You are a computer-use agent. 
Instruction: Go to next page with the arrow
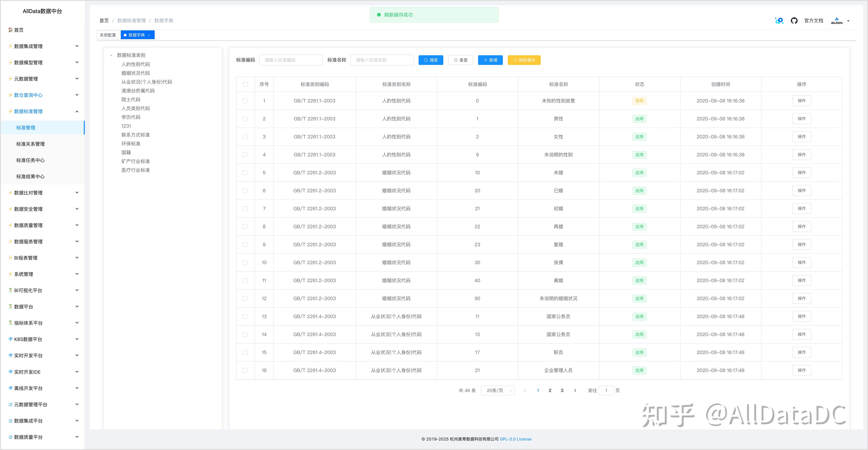click(x=575, y=390)
